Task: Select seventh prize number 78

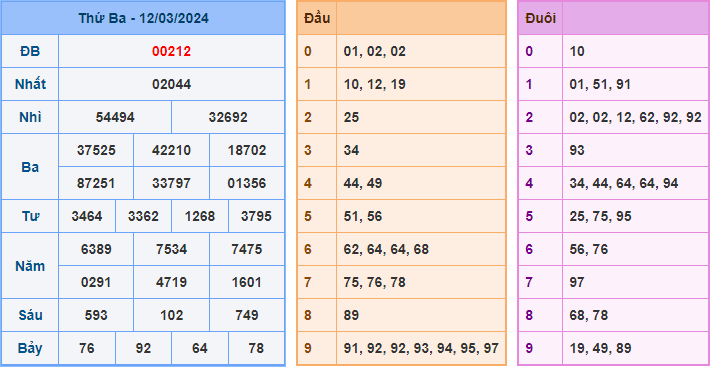Action: tap(256, 348)
